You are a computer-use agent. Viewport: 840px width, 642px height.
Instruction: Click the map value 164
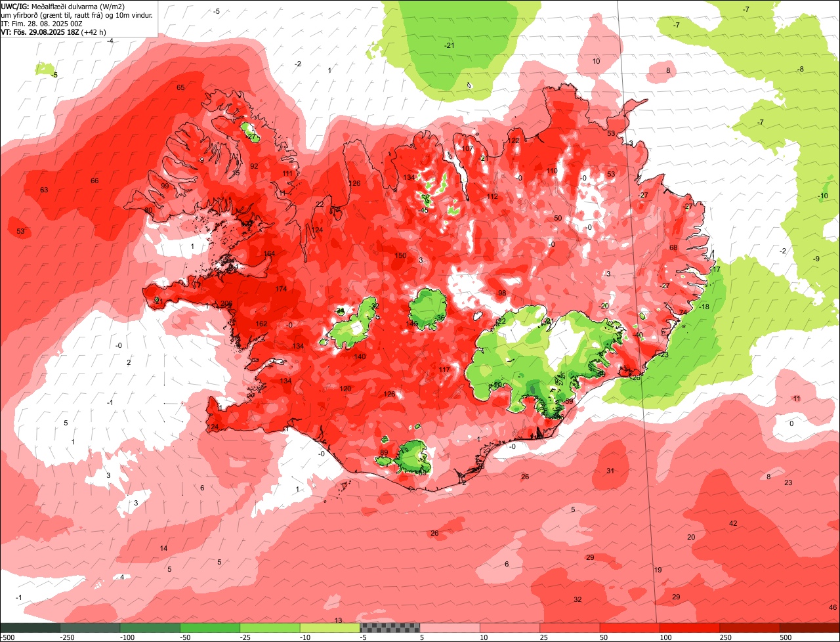click(x=269, y=253)
